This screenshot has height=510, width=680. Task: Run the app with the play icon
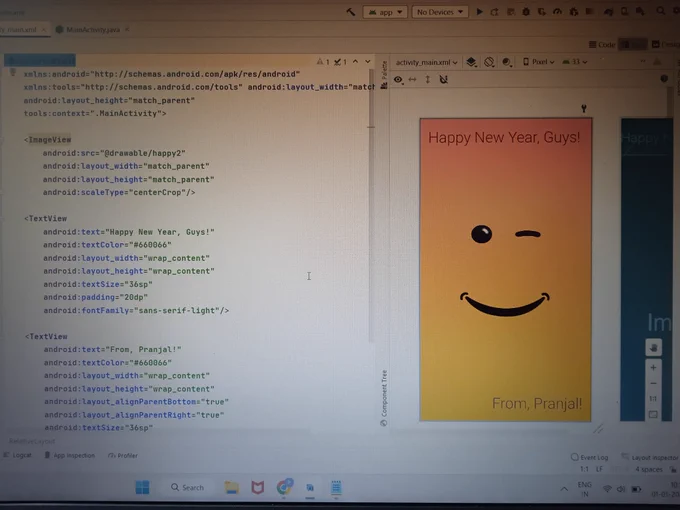(479, 12)
